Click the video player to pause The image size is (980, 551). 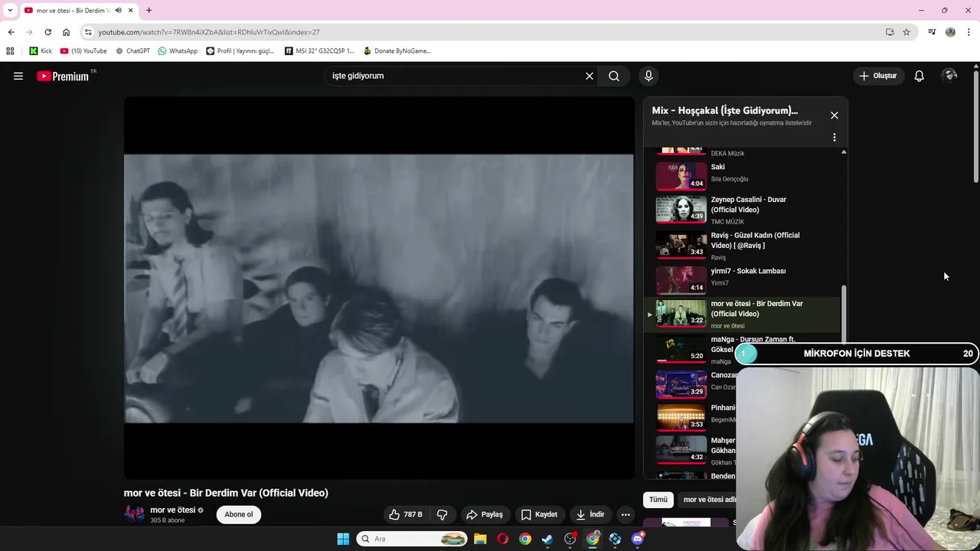pyautogui.click(x=379, y=288)
